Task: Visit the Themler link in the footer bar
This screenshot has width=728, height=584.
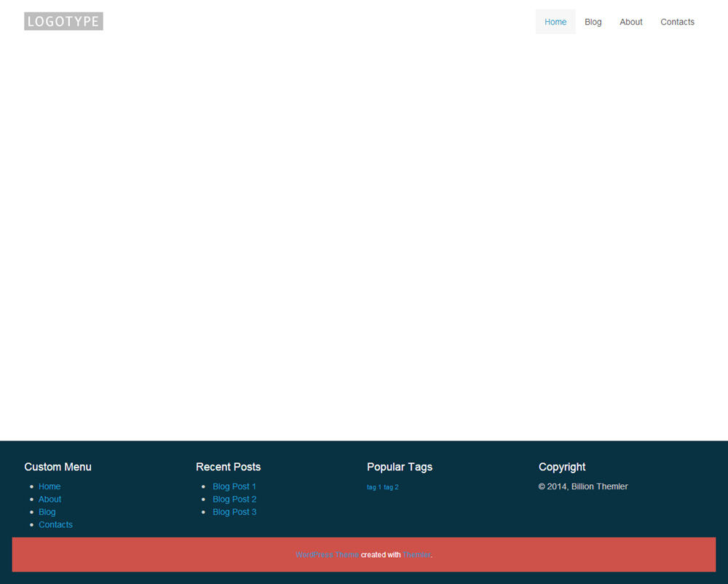Action: tap(416, 555)
